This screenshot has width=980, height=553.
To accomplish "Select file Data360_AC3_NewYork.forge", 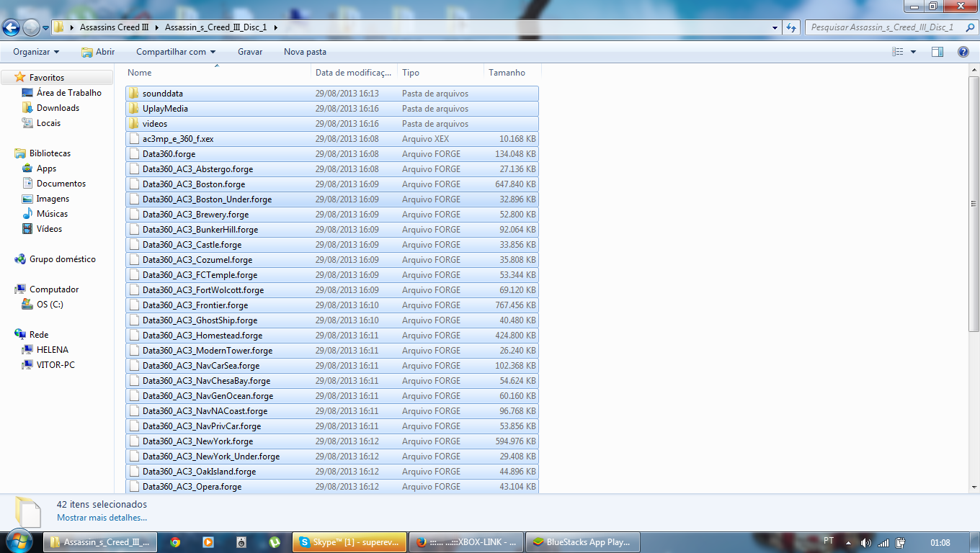I will click(332, 441).
